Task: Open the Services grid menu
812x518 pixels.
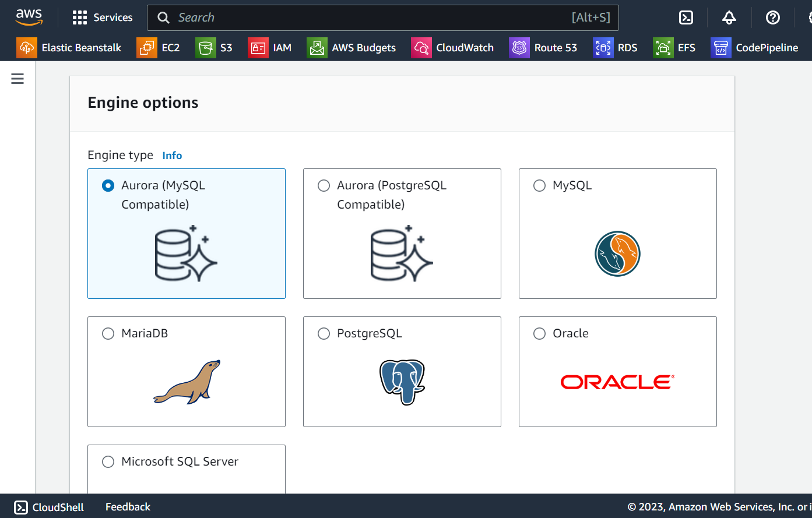Action: tap(80, 17)
